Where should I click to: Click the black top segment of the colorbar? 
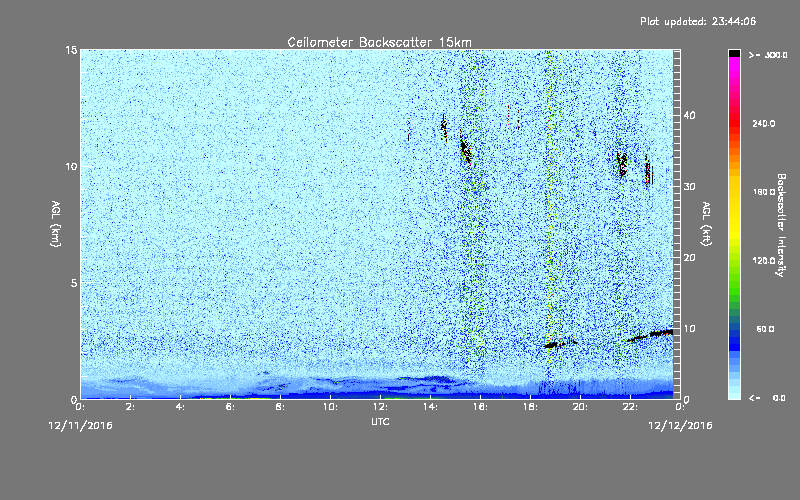click(734, 53)
